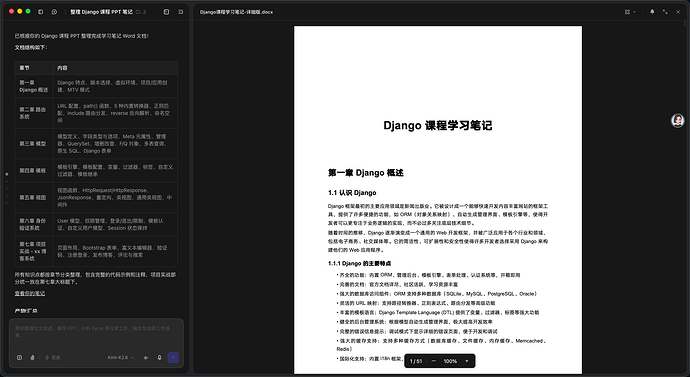Click the paperclip-style tool icon beside attachment

coord(32,358)
